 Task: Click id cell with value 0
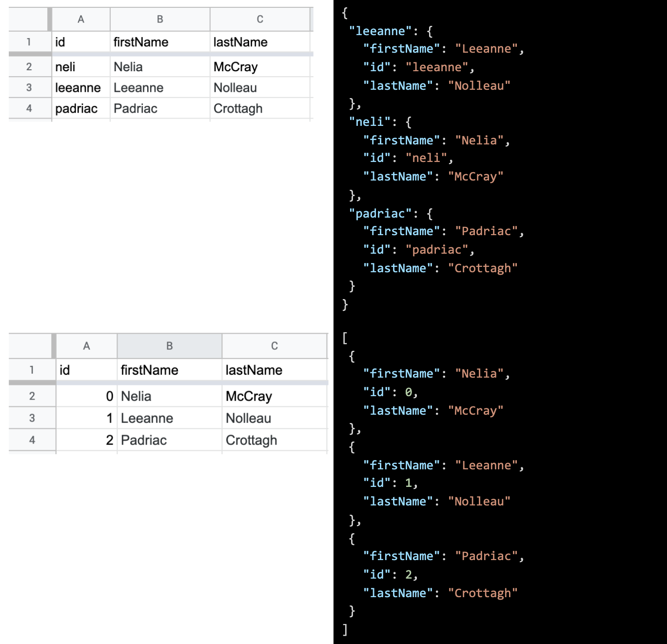click(86, 396)
